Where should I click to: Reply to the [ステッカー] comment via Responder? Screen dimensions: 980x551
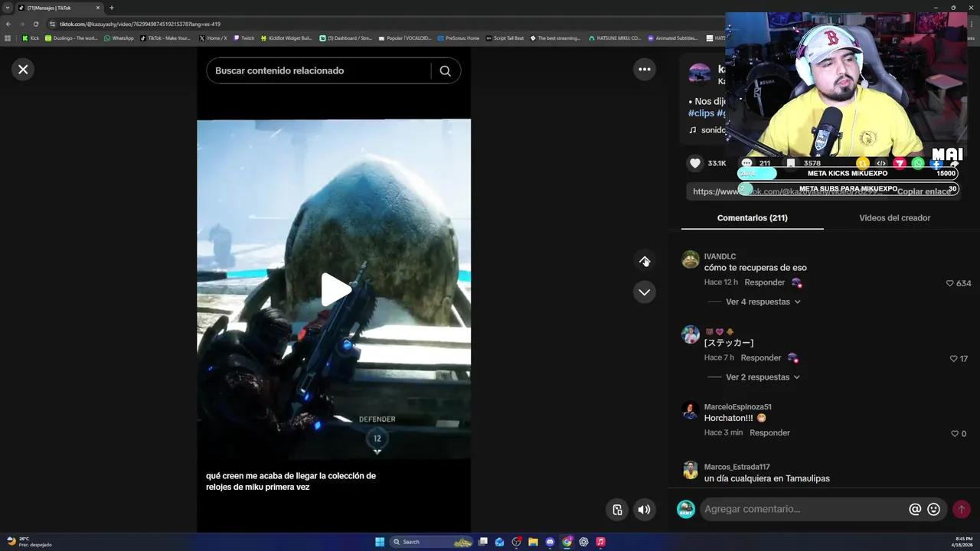tap(761, 358)
